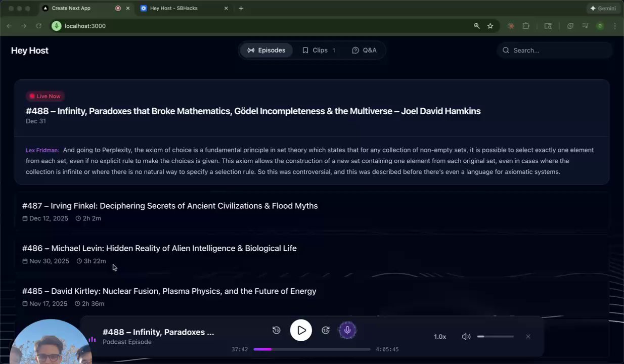Close the bottom audio player
624x364 pixels.
[x=528, y=337]
